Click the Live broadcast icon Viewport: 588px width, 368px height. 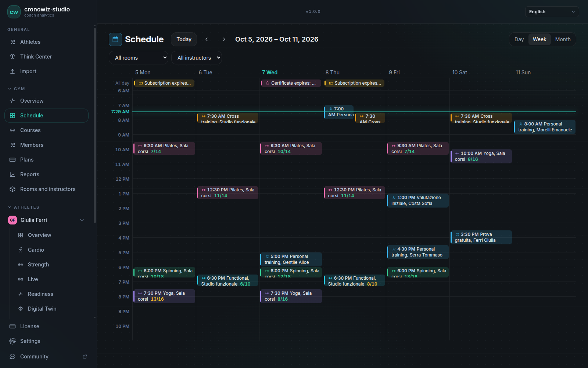coord(21,279)
